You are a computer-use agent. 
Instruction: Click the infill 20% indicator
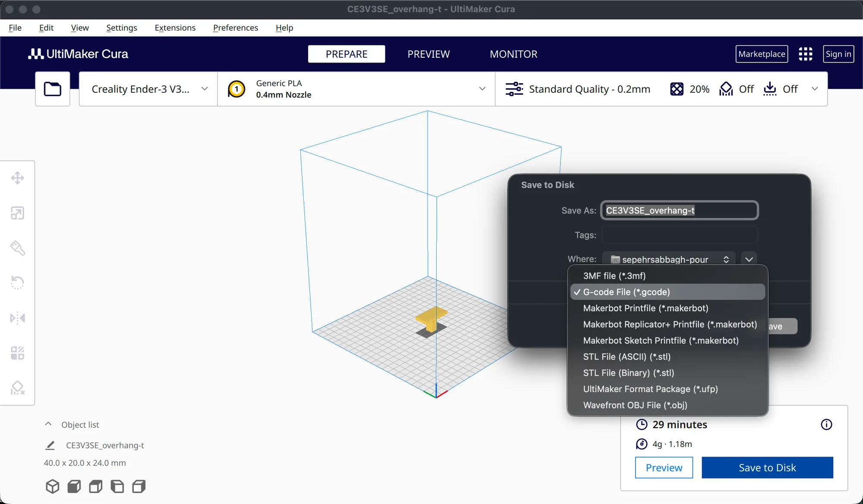(x=690, y=89)
